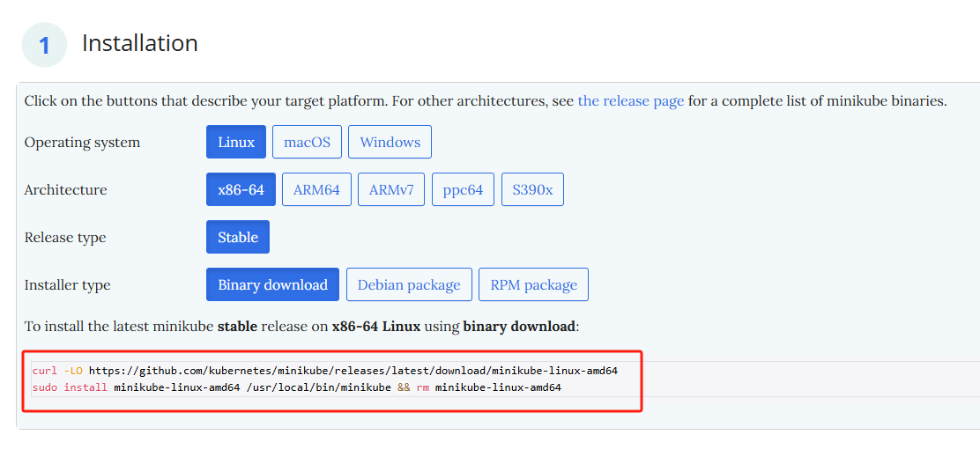
Task: Select Binary download installer type
Action: (x=272, y=284)
